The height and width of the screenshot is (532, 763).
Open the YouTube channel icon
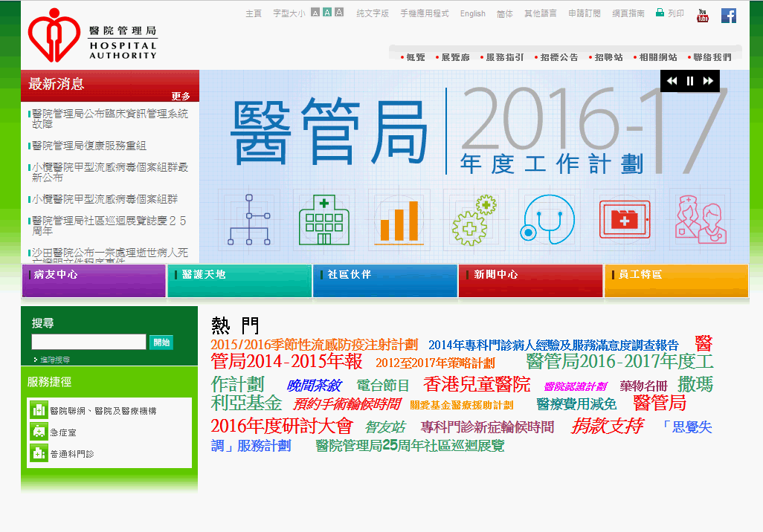tap(702, 16)
